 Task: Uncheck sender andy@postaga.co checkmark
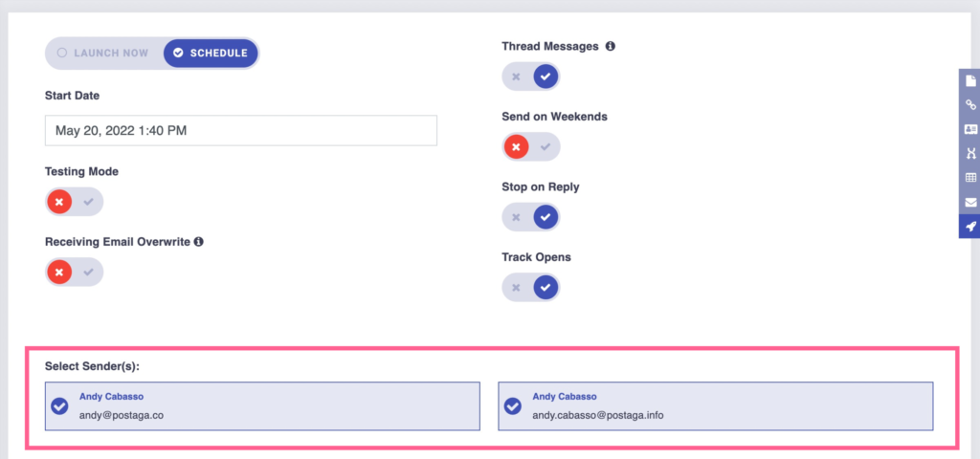pyautogui.click(x=59, y=405)
